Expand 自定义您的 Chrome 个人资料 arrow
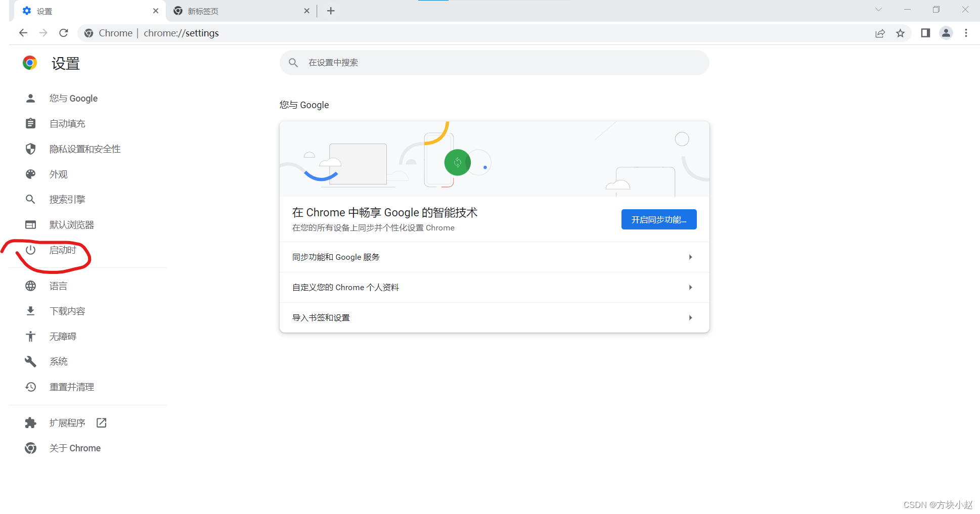Image resolution: width=980 pixels, height=514 pixels. tap(690, 287)
